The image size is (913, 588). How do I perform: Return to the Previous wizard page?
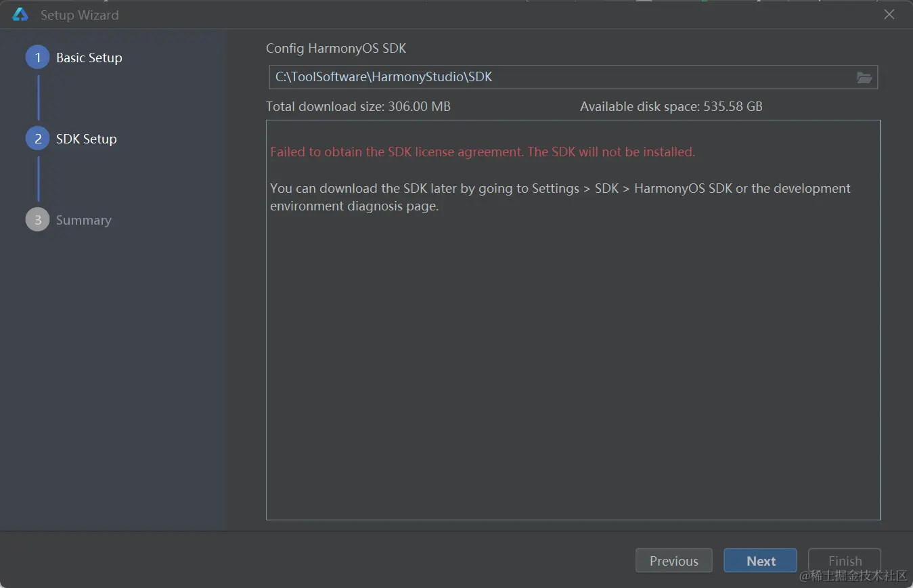(673, 561)
